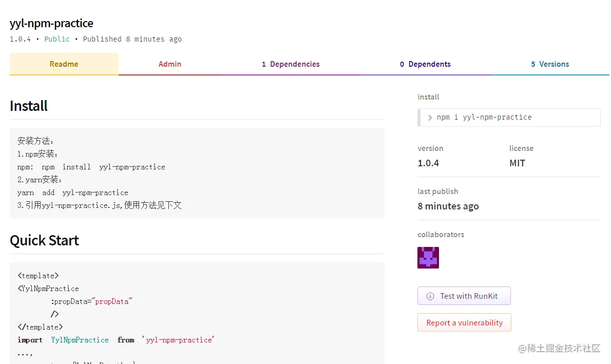Click the Quick Start heading
Screen dimensions: 611x364
[44, 240]
